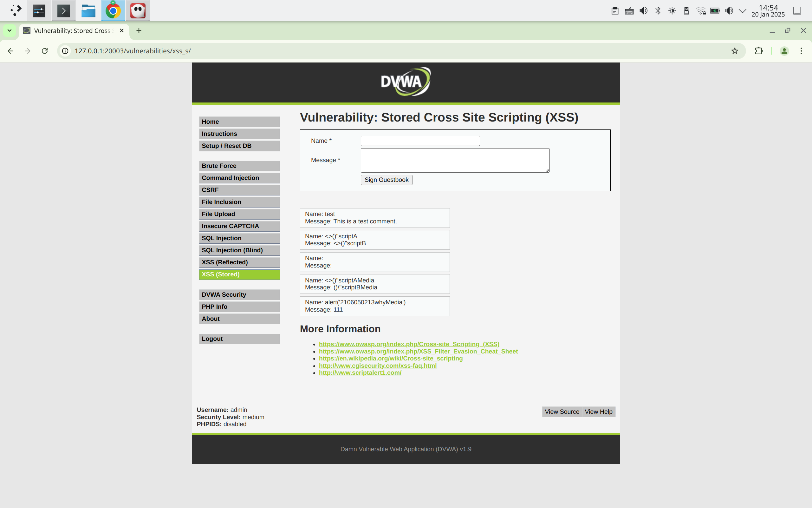Open Bluetooth tray icon
Image resolution: width=812 pixels, height=508 pixels.
(x=658, y=11)
